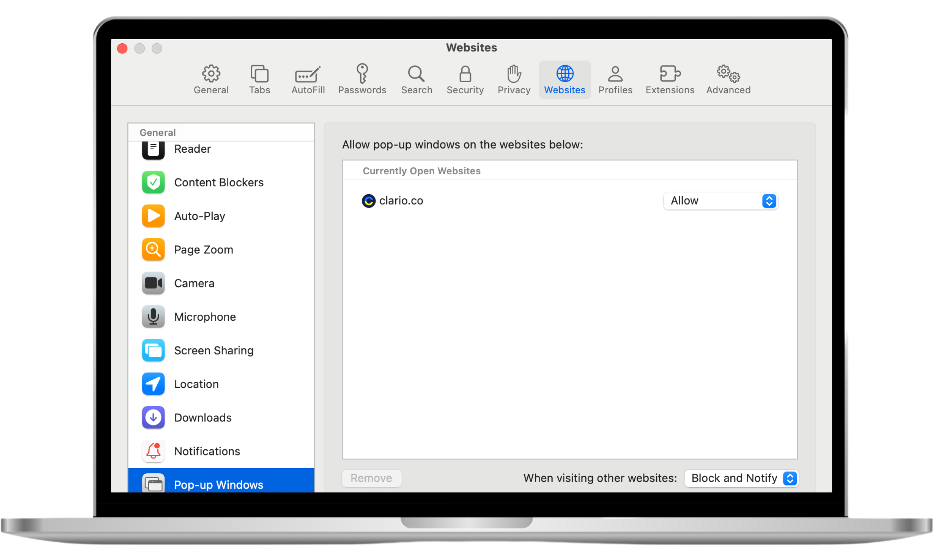Select Microphone in the sidebar
The width and height of the screenshot is (934, 560).
(205, 317)
